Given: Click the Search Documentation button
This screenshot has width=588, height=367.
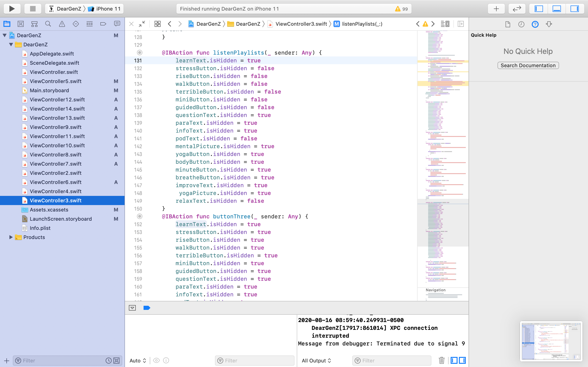Looking at the screenshot, I should [x=528, y=65].
